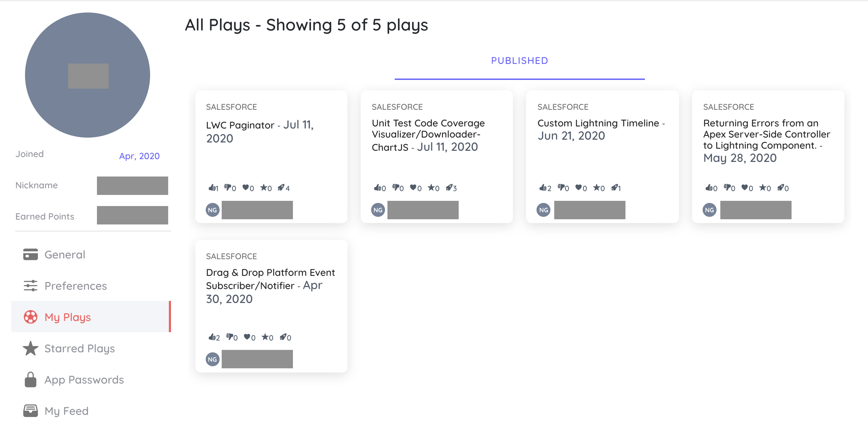
Task: Click NG avatar on LWC Paginator card
Action: click(x=213, y=210)
